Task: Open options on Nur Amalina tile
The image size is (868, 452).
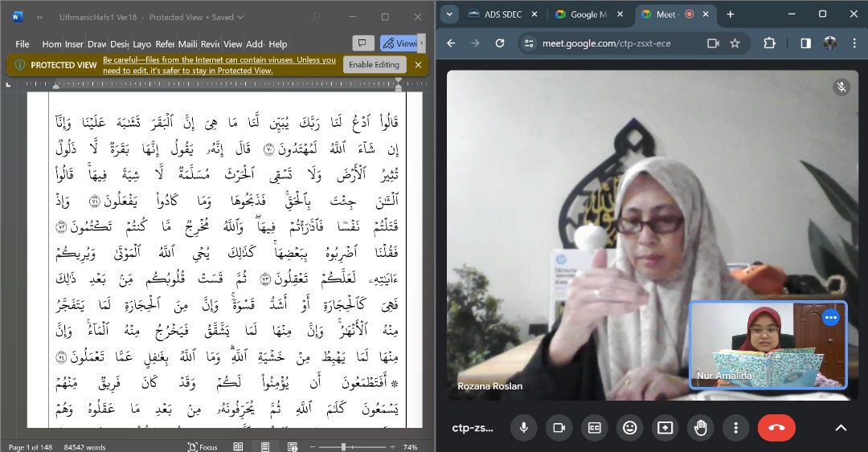Action: 830,318
